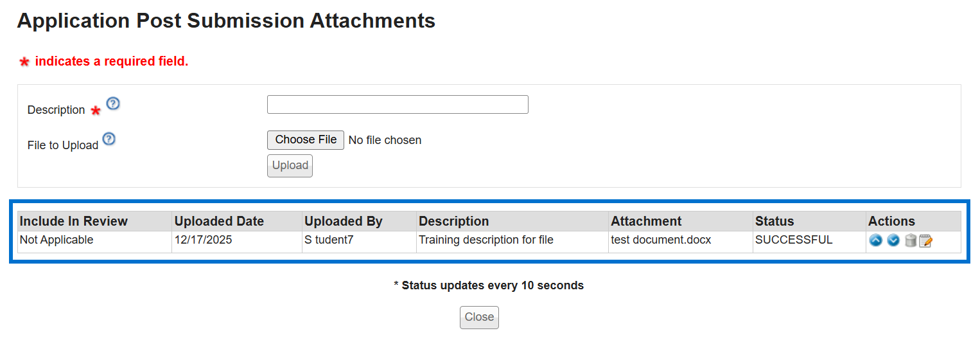
Task: Close the attachments dialog with the Close button
Action: (x=479, y=317)
